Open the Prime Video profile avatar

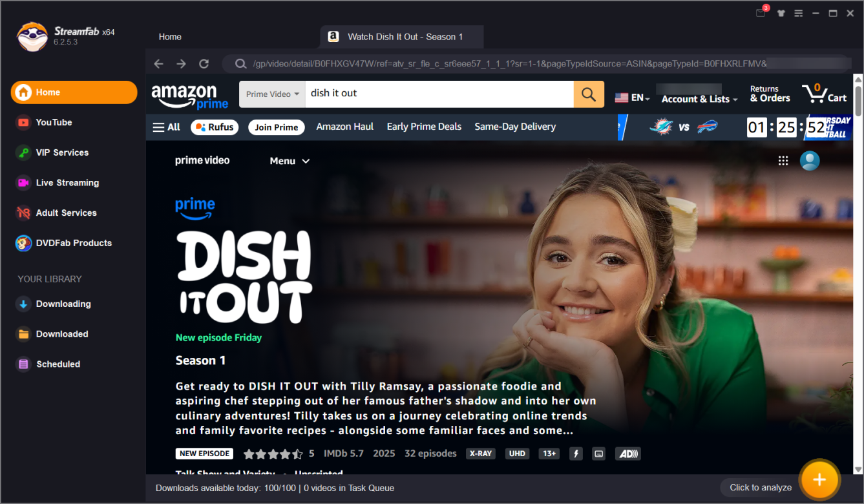[810, 161]
